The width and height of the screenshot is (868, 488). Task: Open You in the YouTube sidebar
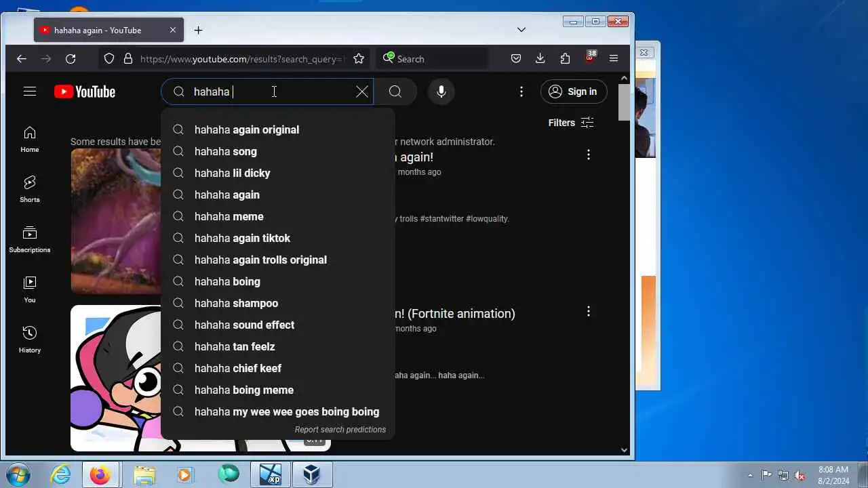point(30,289)
